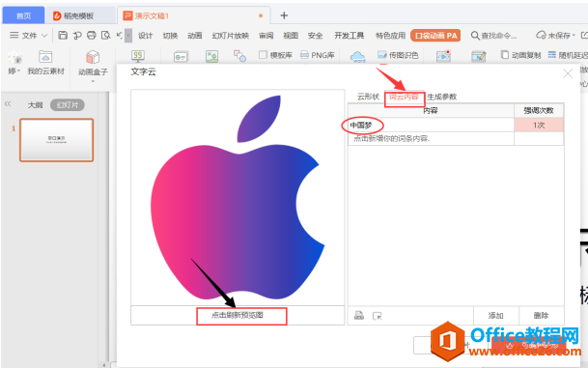This screenshot has height=368, width=588.
Task: Click the 1次 emphasis count cell
Action: (539, 126)
